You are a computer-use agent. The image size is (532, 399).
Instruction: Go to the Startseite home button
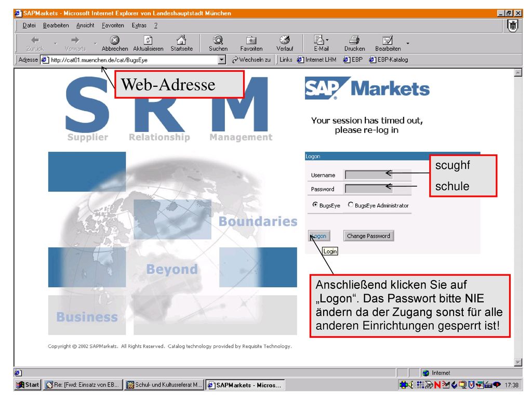(181, 44)
